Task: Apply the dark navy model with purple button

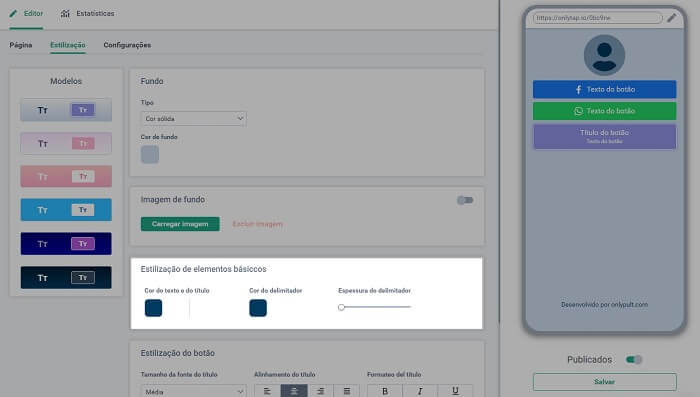Action: tap(66, 244)
